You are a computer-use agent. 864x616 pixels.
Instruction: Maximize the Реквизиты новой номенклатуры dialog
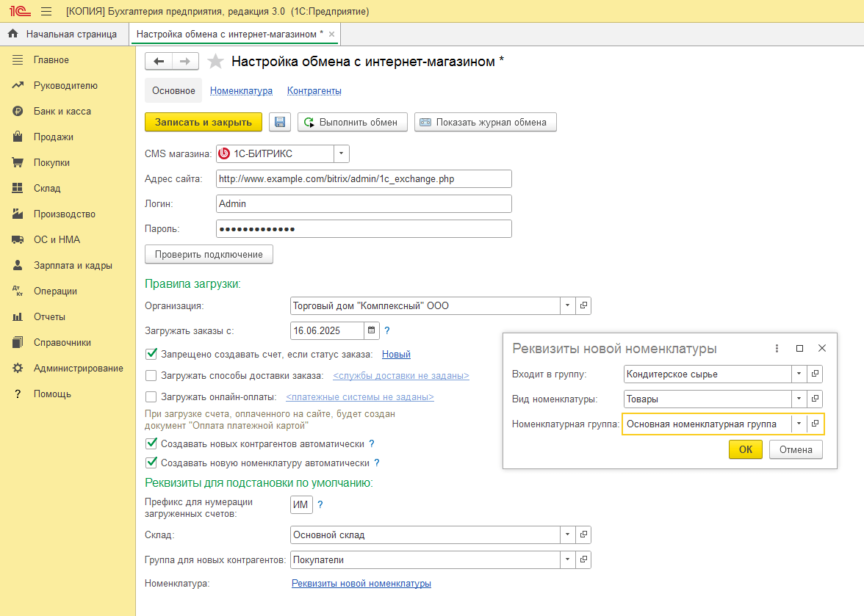click(799, 349)
